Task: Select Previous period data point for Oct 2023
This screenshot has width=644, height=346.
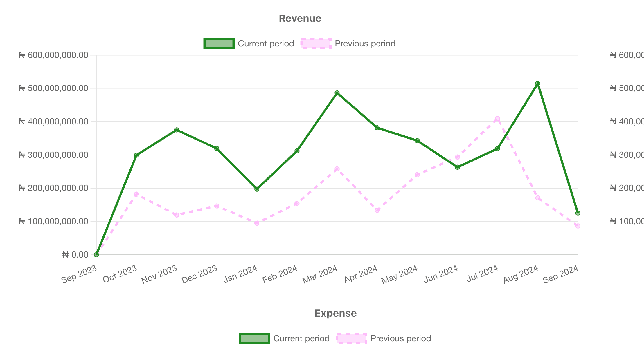Action: point(136,194)
